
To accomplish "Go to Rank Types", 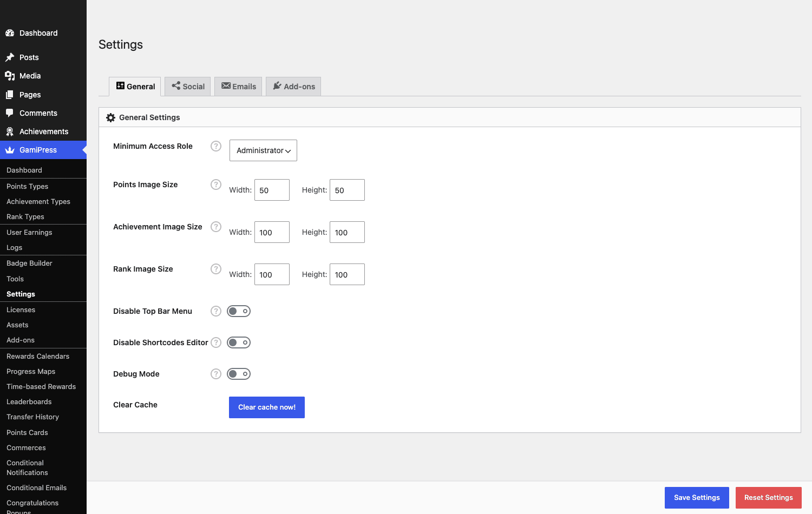I will (x=43, y=216).
